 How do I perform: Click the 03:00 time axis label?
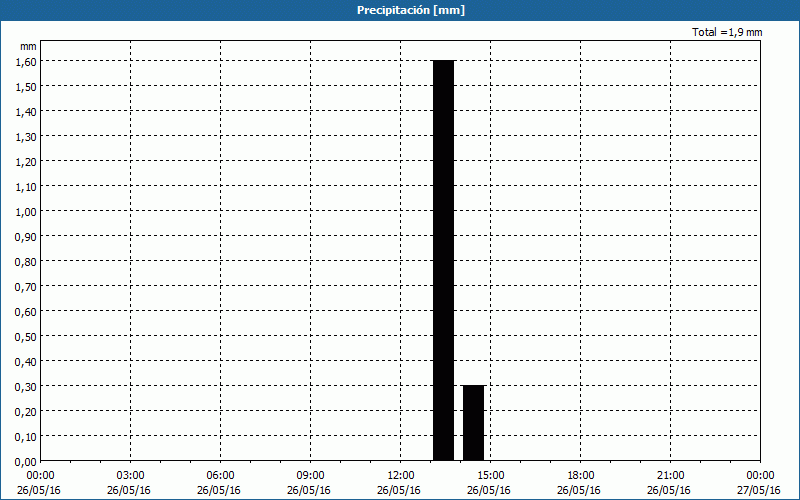point(131,476)
